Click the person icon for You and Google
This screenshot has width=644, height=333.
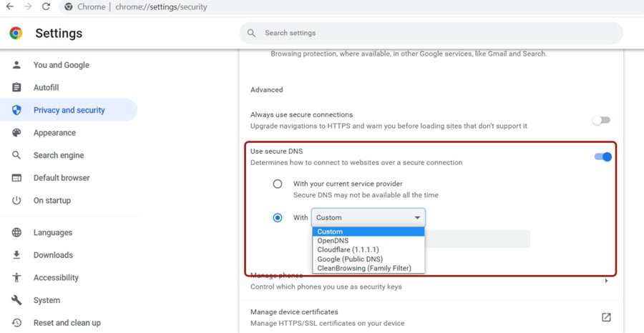(x=16, y=65)
